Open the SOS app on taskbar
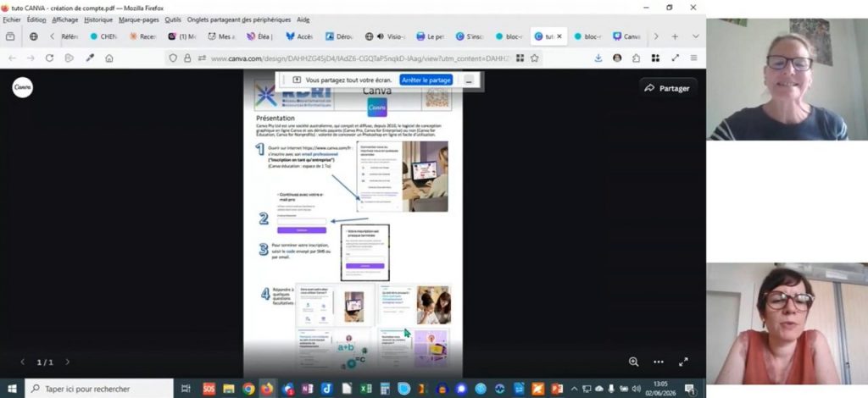868x398 pixels. coord(209,389)
